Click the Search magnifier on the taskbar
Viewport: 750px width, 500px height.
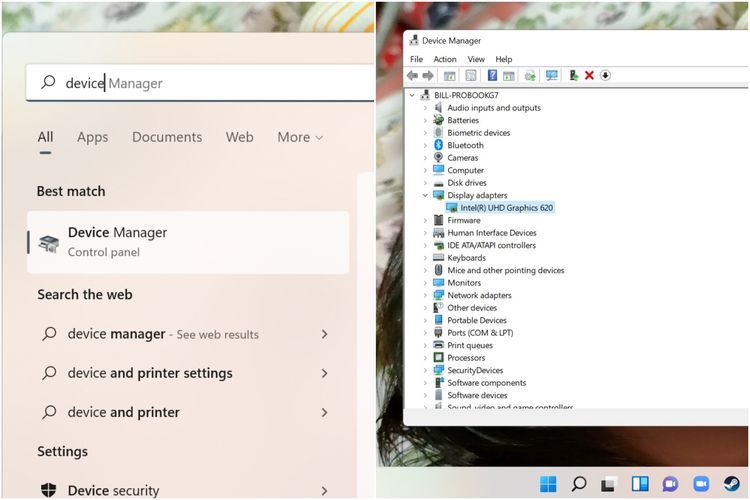click(579, 484)
